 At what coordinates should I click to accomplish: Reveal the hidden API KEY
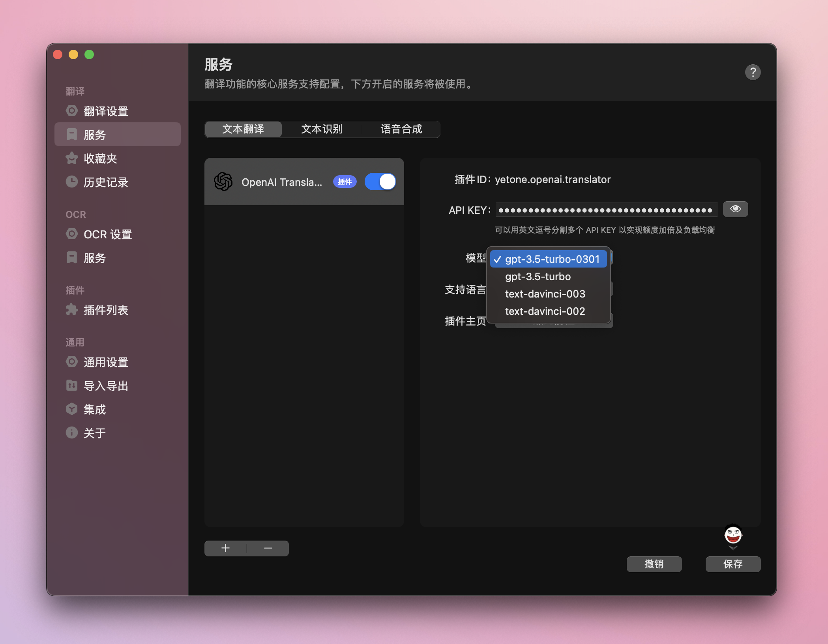click(x=735, y=209)
